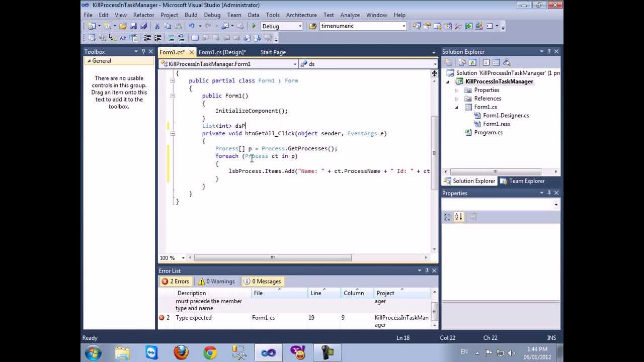Select Program.cs in Solution Explorer
644x362 pixels.
(488, 133)
